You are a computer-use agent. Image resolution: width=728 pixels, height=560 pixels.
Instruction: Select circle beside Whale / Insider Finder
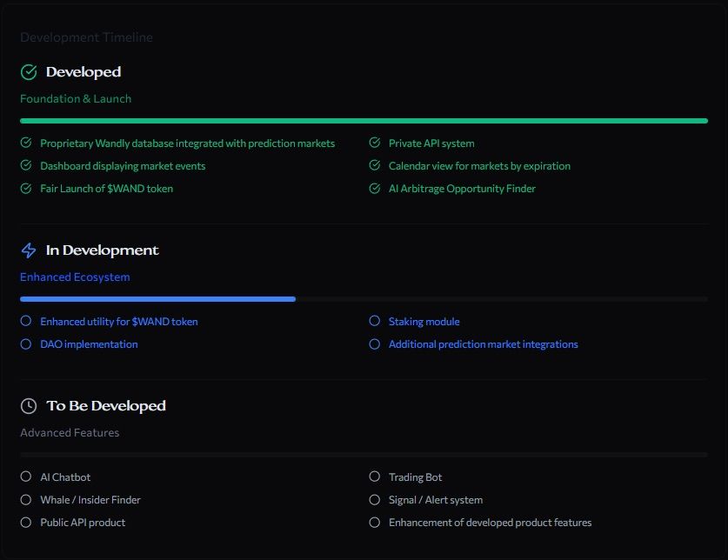click(26, 500)
